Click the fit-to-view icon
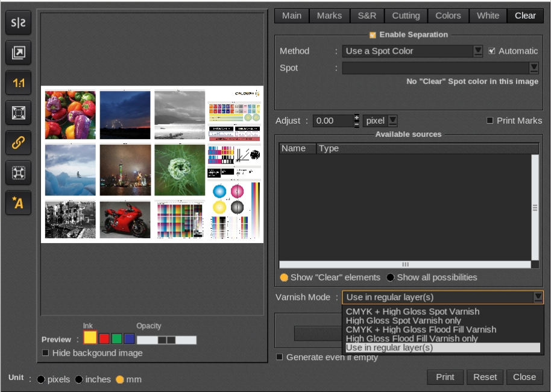The height and width of the screenshot is (392, 551). [18, 113]
